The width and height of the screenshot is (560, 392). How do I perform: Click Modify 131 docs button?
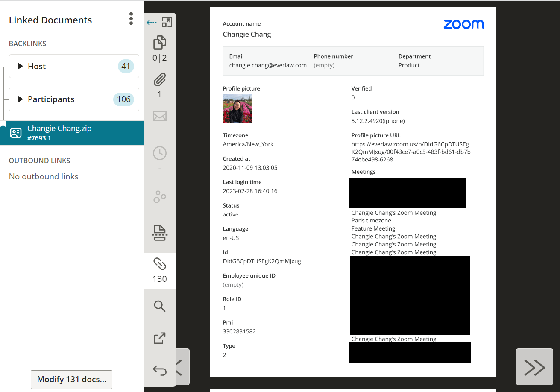coord(71,379)
